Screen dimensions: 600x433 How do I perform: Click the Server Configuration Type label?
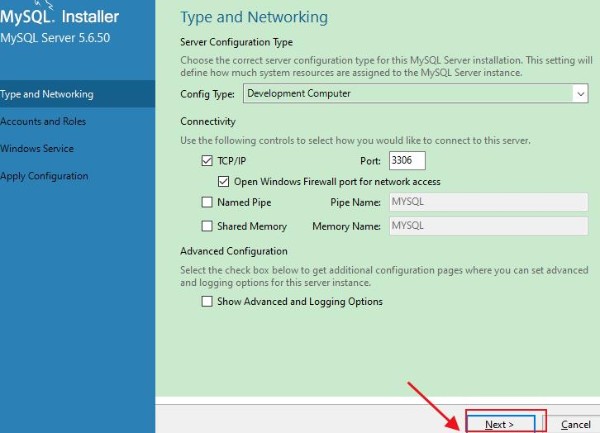point(236,42)
